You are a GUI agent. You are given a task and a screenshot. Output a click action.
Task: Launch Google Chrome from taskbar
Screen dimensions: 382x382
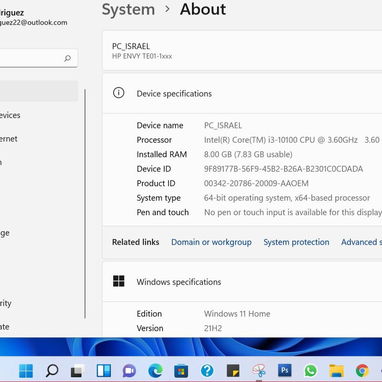point(362,371)
